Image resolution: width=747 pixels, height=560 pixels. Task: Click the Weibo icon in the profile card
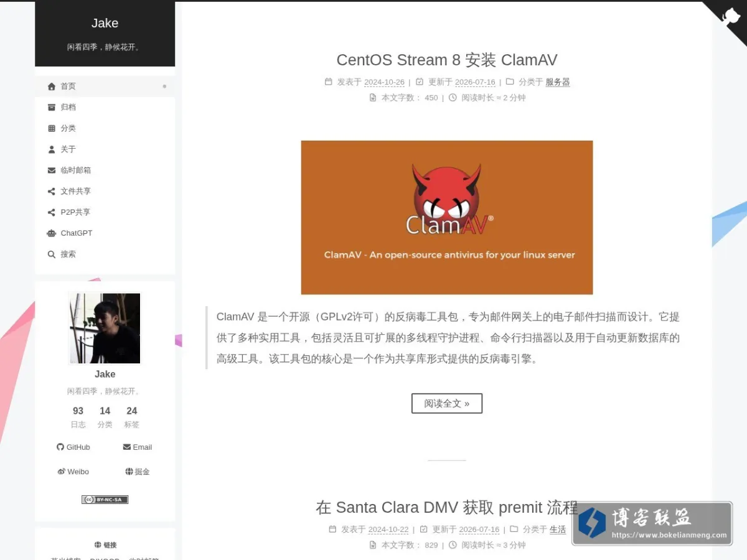(x=61, y=472)
